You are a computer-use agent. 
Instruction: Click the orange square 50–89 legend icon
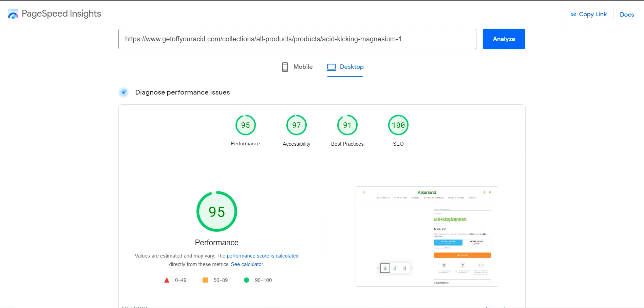click(x=205, y=280)
